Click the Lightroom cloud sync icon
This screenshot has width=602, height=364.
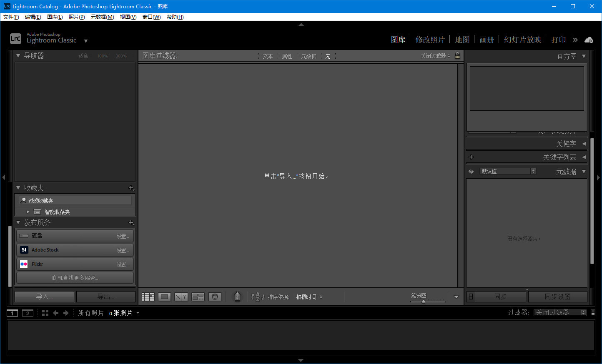589,40
